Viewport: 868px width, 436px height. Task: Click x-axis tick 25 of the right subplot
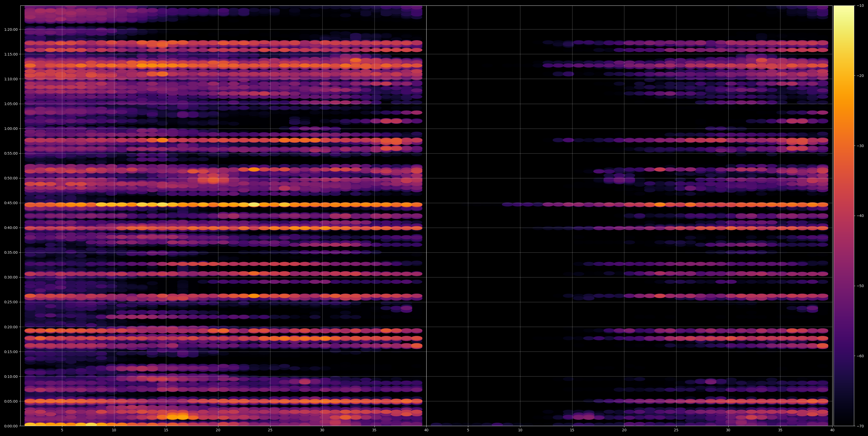676,430
